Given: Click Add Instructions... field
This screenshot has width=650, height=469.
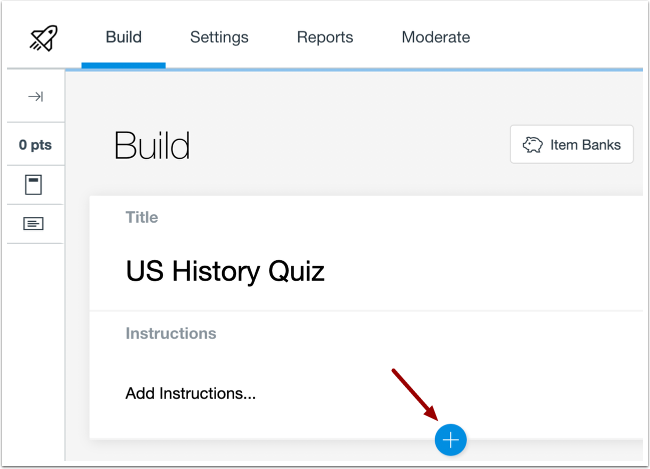Looking at the screenshot, I should point(191,393).
